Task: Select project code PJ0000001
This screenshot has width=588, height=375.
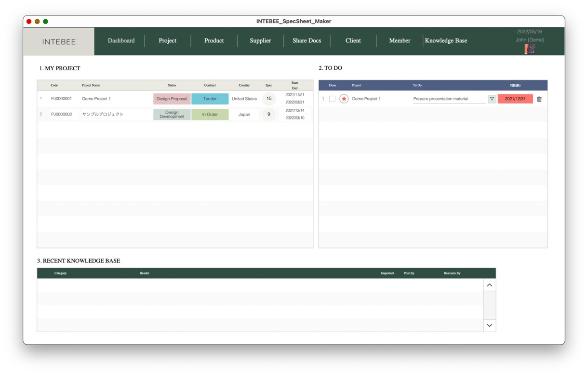Action: (x=61, y=99)
